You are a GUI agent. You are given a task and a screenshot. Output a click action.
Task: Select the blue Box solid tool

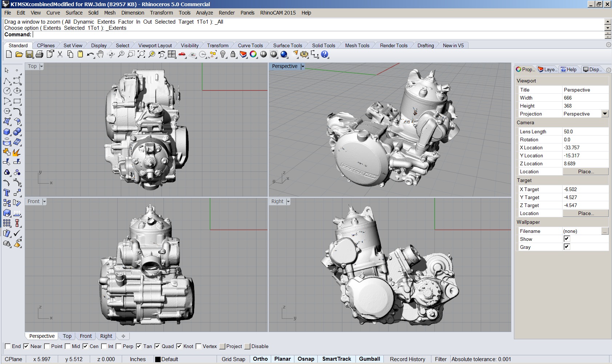tap(7, 132)
